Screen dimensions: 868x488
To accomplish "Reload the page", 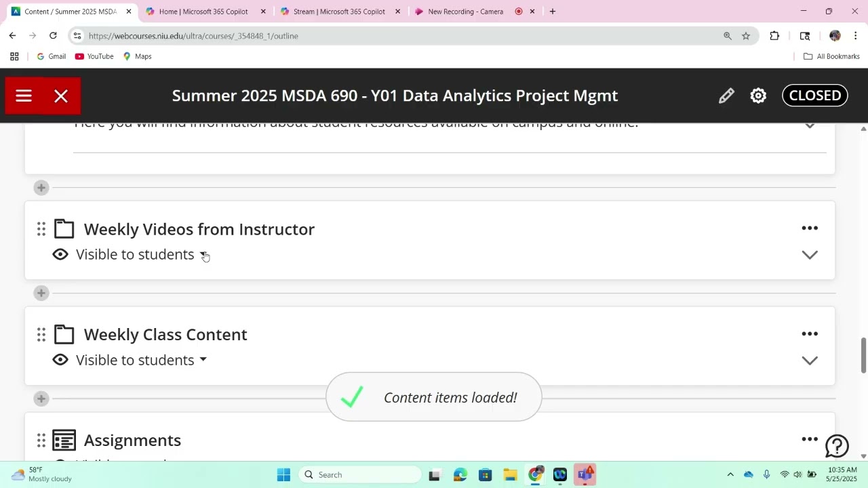I will (x=53, y=36).
